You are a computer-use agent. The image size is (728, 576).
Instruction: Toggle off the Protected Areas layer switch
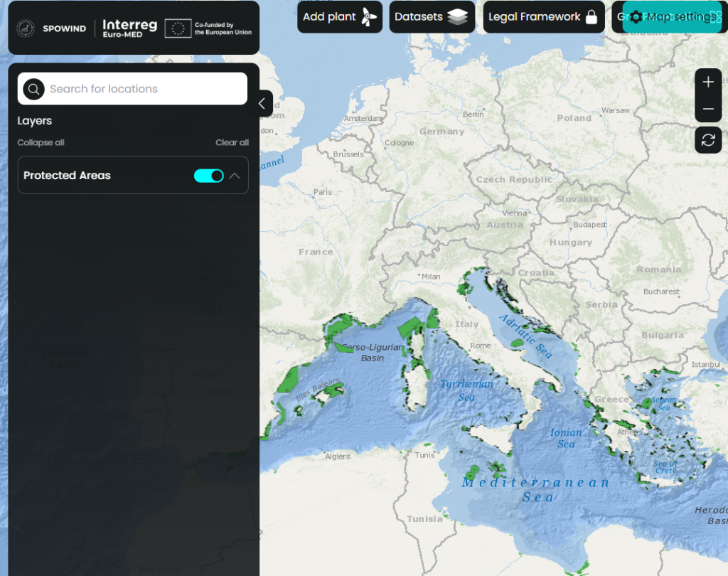[x=208, y=176]
